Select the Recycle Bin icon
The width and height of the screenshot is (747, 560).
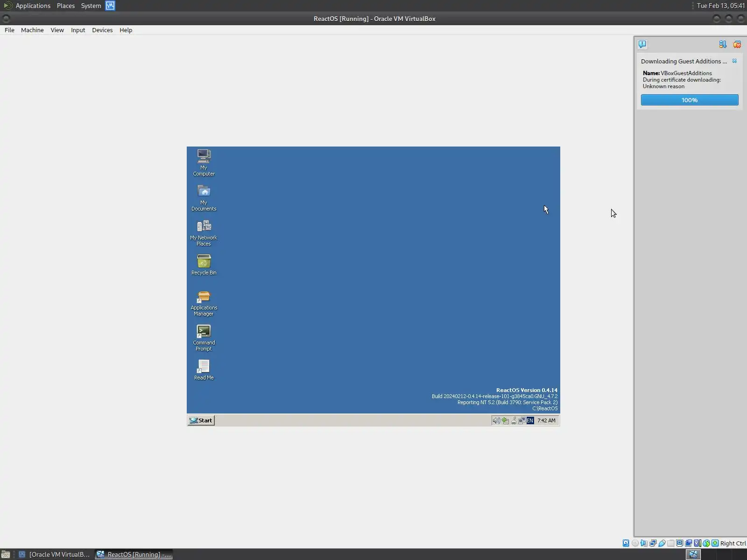204,265
